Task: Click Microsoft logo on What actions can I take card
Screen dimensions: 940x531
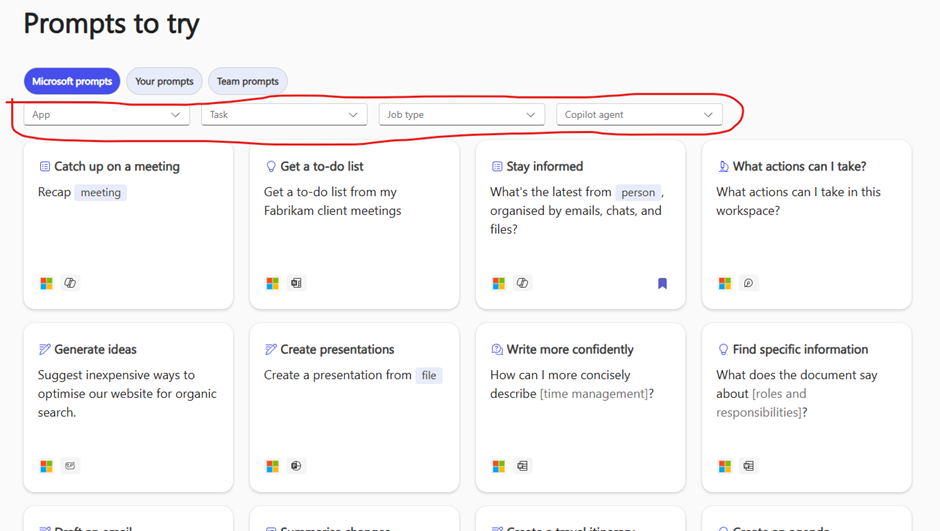Action: tap(725, 283)
